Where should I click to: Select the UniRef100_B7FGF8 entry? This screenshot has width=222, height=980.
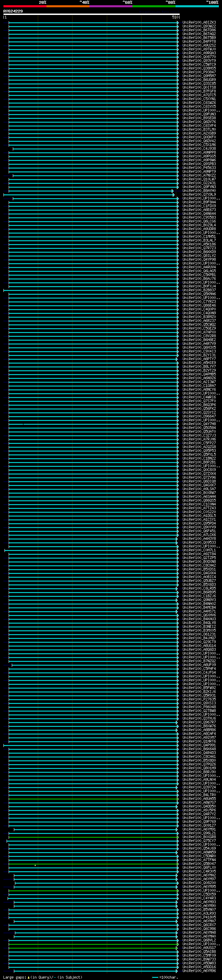(199, 91)
